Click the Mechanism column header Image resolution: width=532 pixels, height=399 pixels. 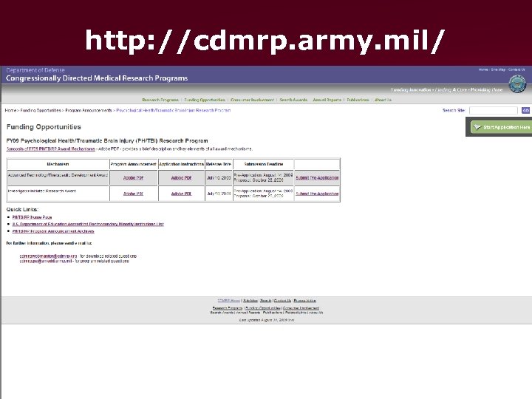58,164
